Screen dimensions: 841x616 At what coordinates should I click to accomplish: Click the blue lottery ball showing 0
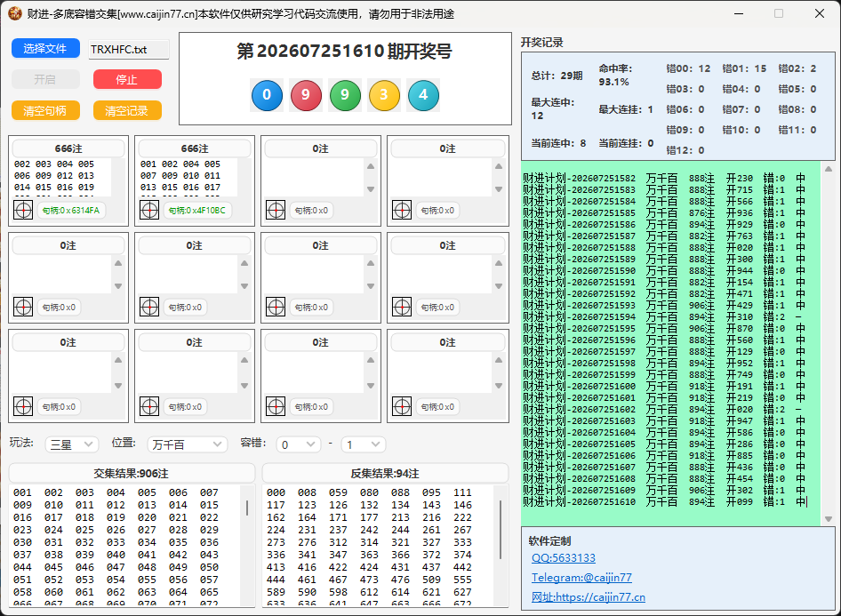click(267, 95)
